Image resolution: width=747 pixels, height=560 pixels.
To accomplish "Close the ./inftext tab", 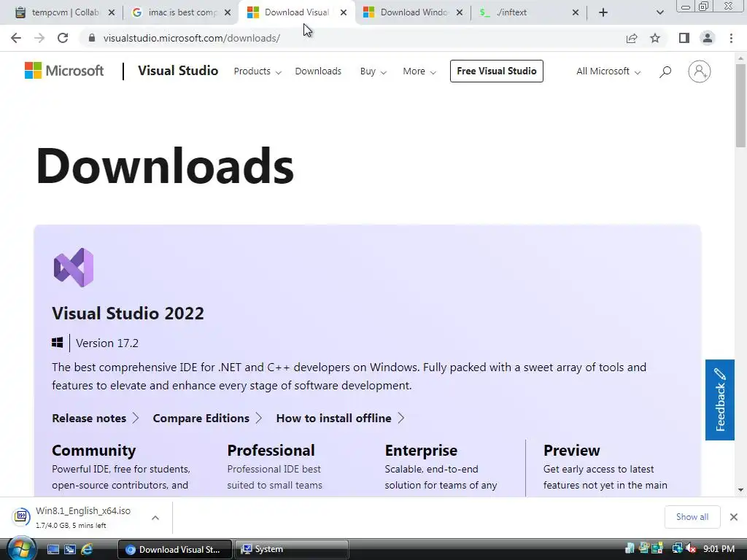I will click(576, 12).
